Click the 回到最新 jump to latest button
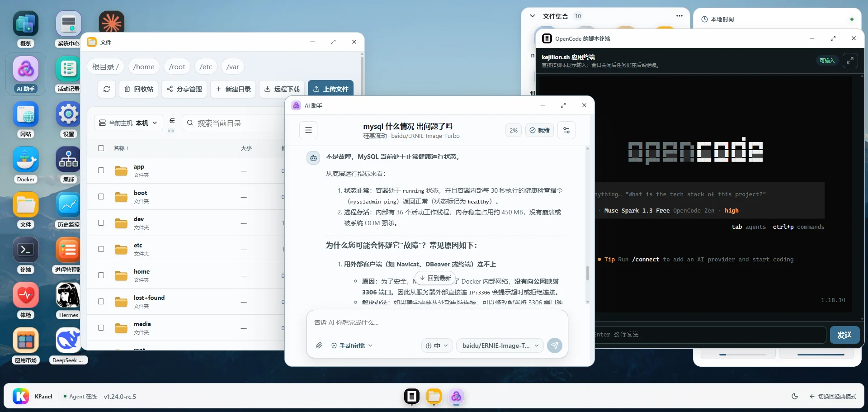Image resolution: width=868 pixels, height=412 pixels. pos(435,278)
